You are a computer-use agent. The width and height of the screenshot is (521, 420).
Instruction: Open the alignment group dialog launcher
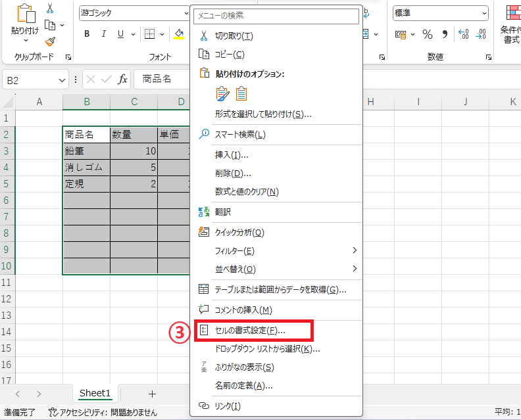pos(382,57)
